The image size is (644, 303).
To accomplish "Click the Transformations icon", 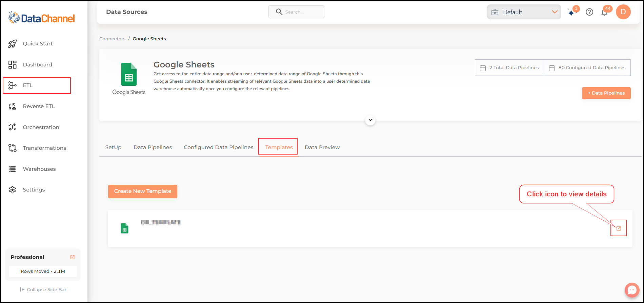I will pyautogui.click(x=13, y=148).
